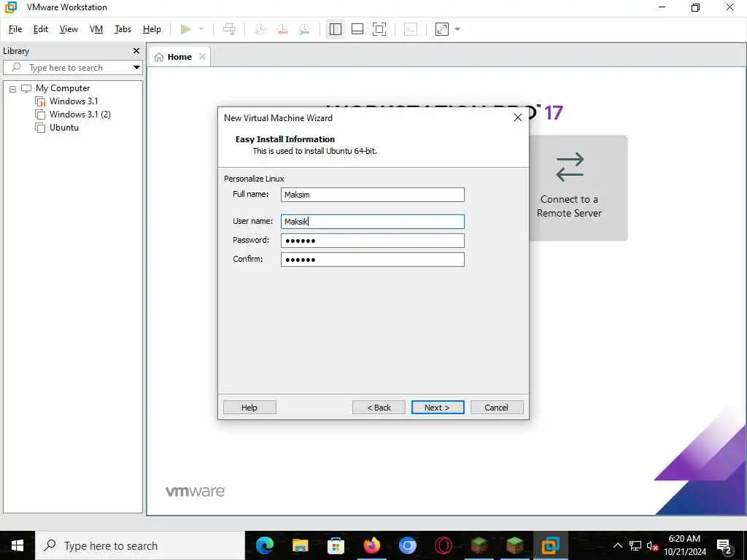The image size is (747, 560).
Task: Select My Computer in the library
Action: [63, 88]
